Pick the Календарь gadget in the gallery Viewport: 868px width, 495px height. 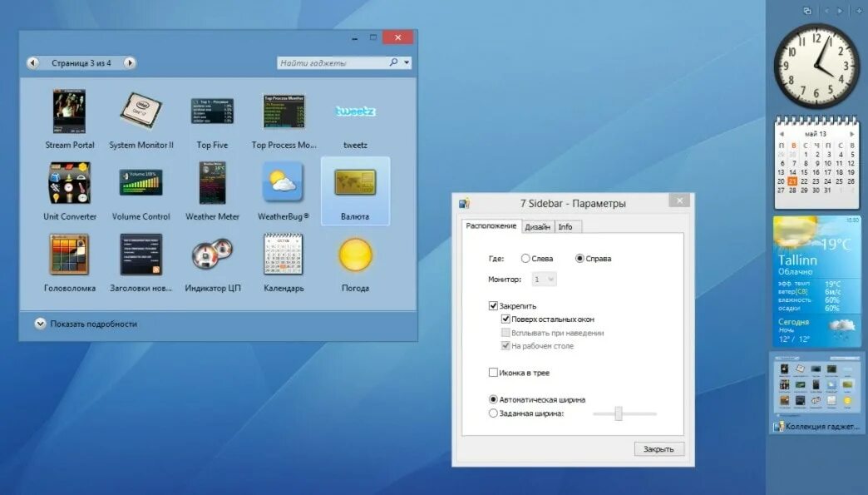point(284,262)
